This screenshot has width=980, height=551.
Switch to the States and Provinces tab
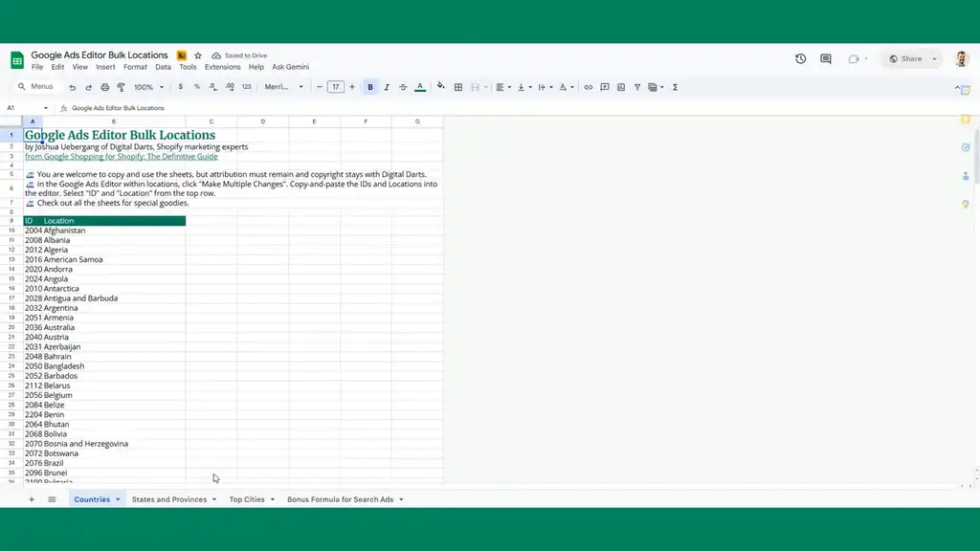pyautogui.click(x=167, y=498)
